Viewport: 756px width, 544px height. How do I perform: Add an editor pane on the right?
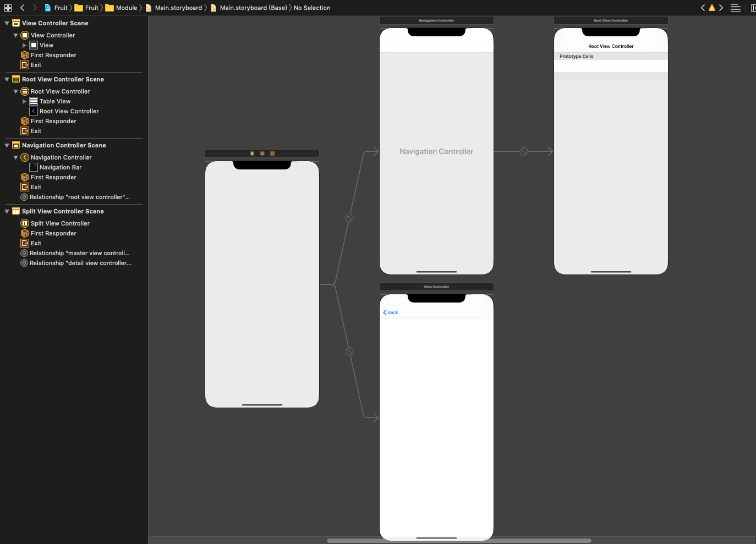(x=753, y=8)
